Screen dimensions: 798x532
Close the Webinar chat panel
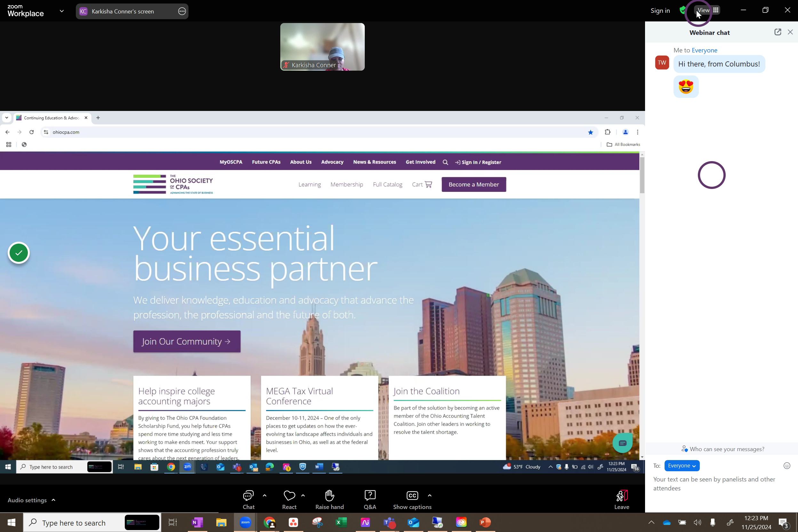click(790, 32)
